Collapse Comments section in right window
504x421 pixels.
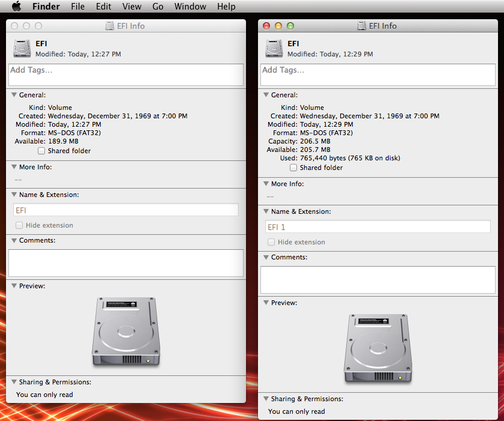266,257
